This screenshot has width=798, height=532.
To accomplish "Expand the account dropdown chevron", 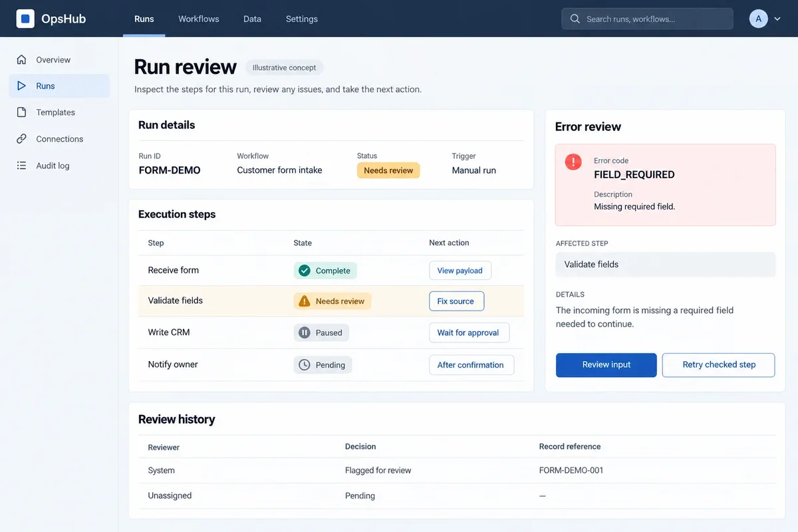I will tap(777, 19).
